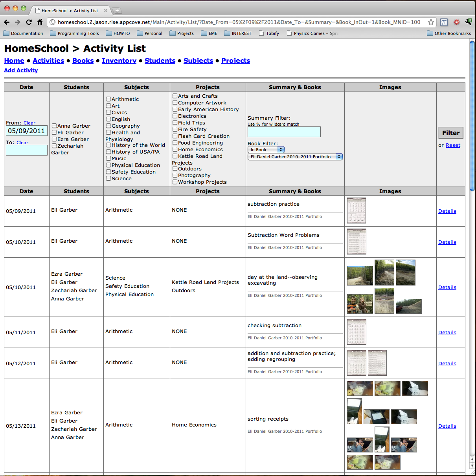The image size is (476, 476).
Task: Check the Arithmetic subject checkbox
Action: [108, 99]
